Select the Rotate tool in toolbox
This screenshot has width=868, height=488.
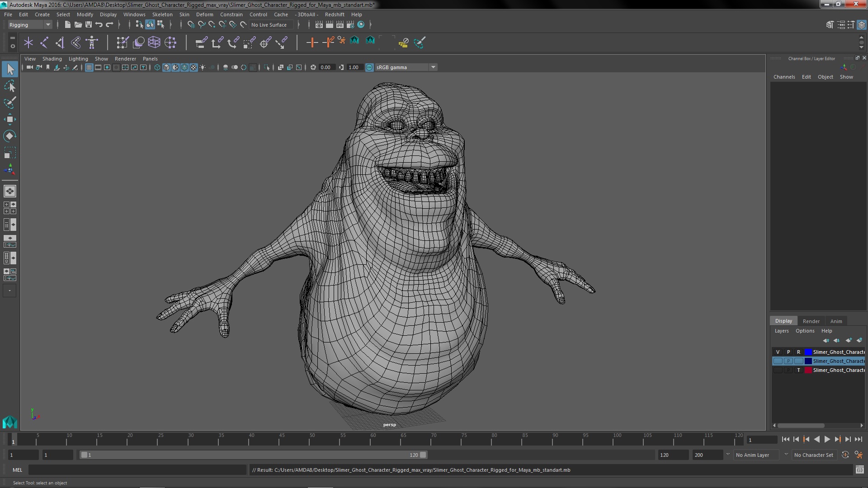9,136
